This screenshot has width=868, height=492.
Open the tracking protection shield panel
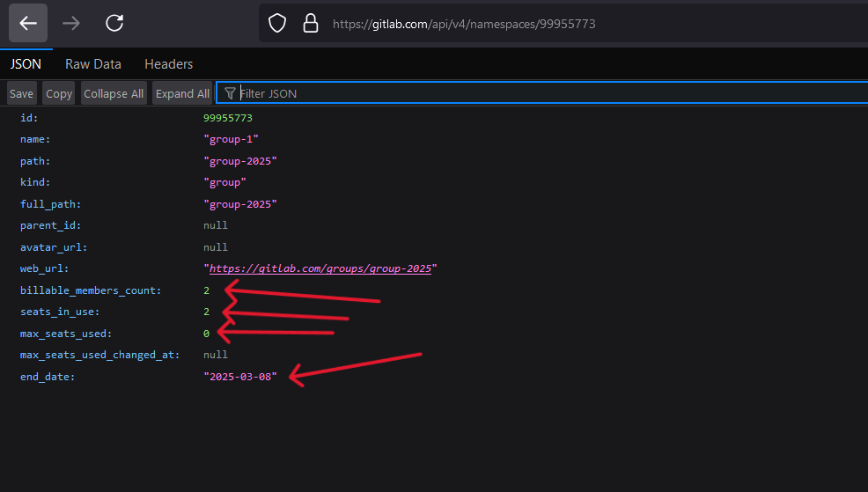click(x=277, y=24)
